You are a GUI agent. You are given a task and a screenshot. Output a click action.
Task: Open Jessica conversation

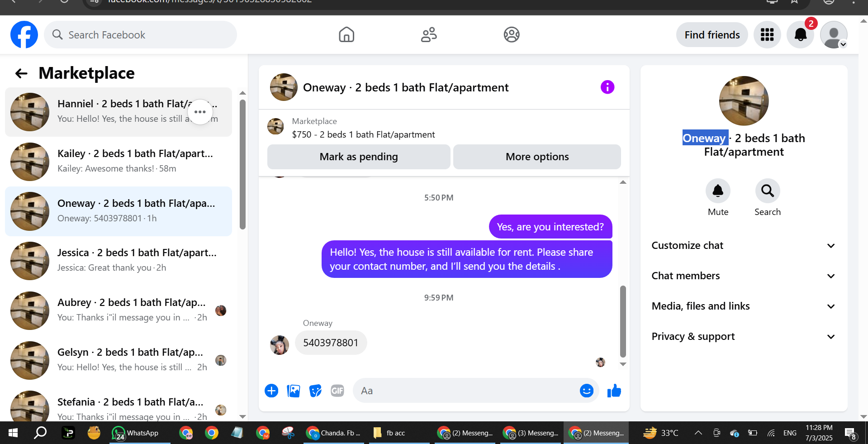coord(119,261)
